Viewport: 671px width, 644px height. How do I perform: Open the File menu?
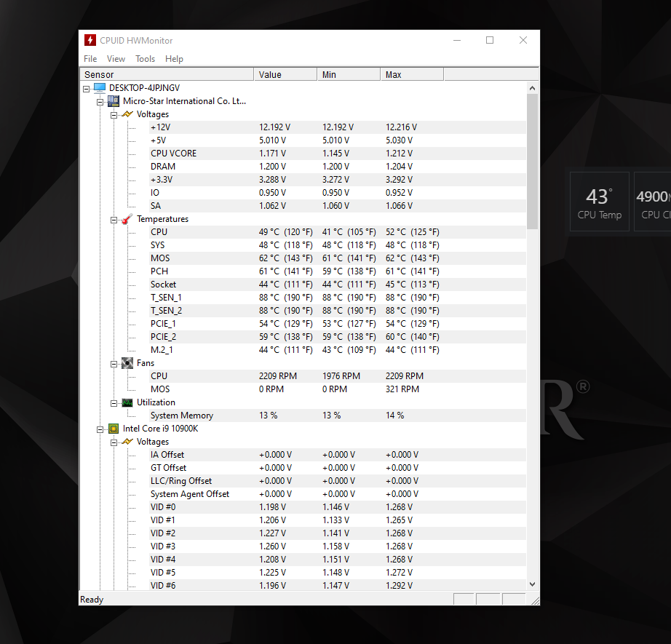pyautogui.click(x=90, y=59)
